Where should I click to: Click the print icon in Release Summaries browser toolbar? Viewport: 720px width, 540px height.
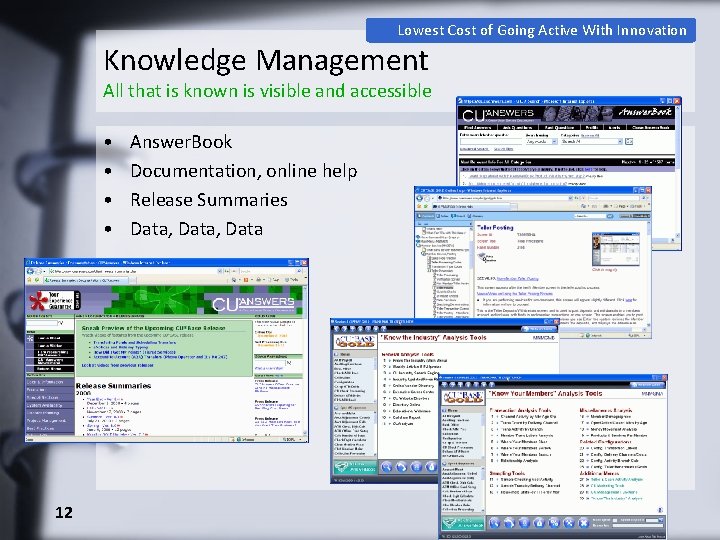click(259, 280)
